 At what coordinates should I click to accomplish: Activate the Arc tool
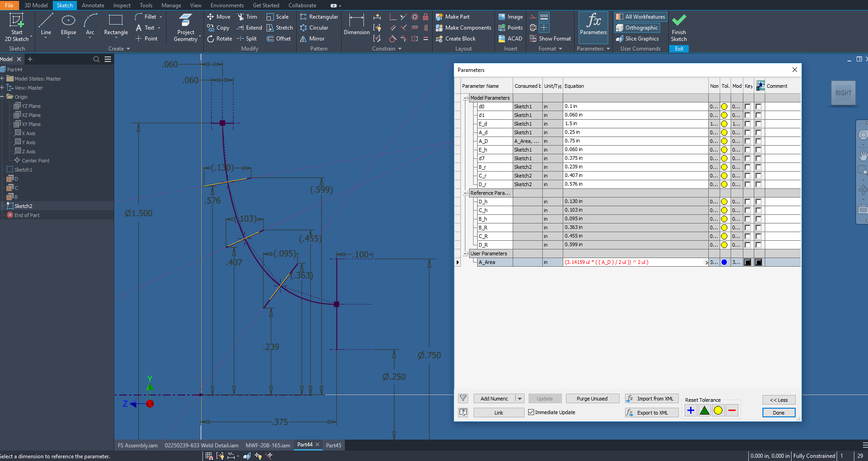click(90, 25)
